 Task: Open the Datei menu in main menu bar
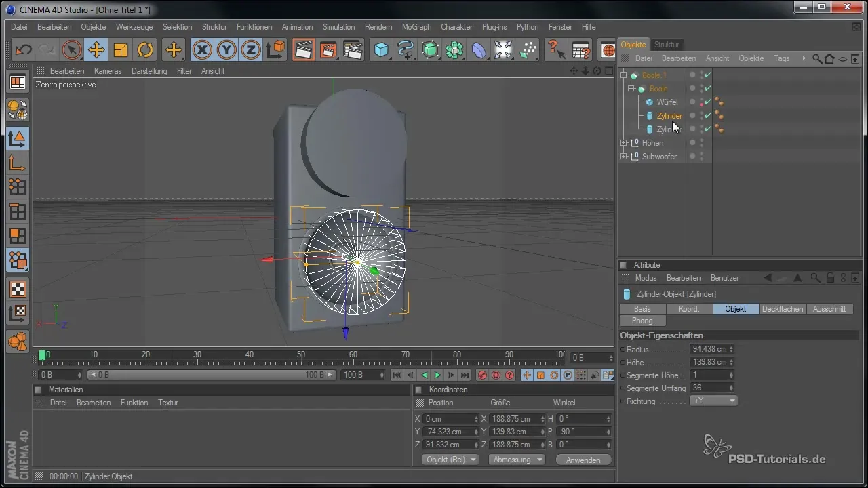pyautogui.click(x=19, y=27)
